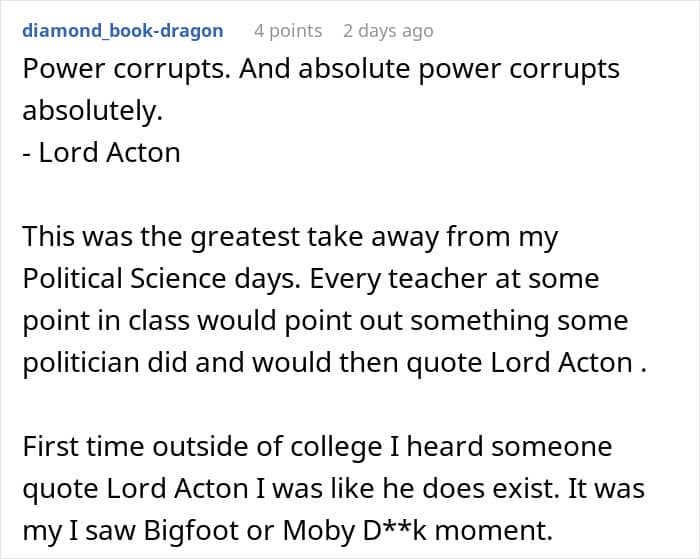Click the word 'politician' in the comment

[81, 362]
